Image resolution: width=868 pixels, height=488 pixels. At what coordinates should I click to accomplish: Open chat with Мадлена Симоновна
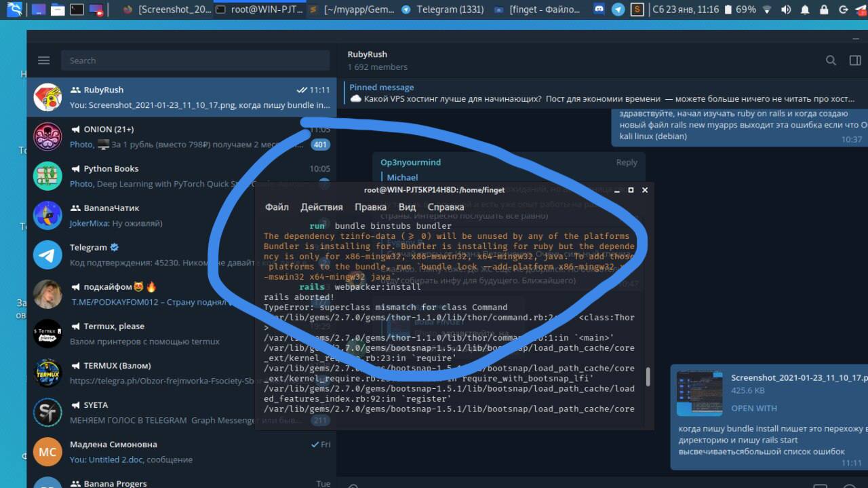pos(182,452)
